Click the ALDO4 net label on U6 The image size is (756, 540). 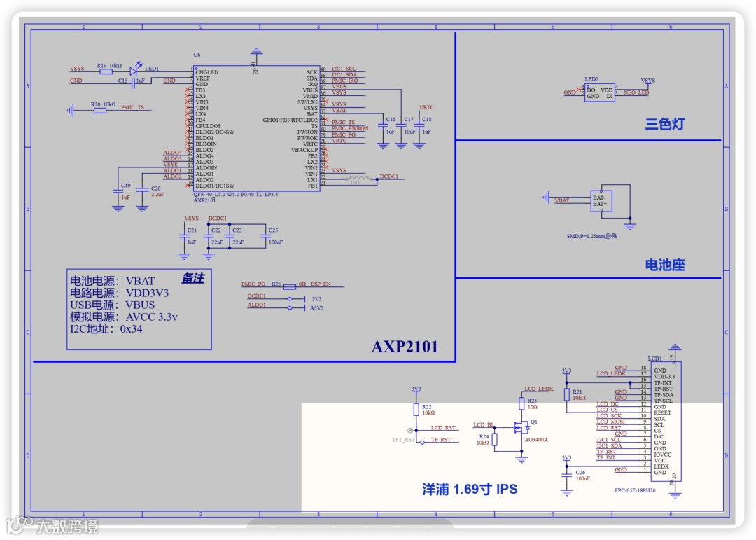(172, 153)
